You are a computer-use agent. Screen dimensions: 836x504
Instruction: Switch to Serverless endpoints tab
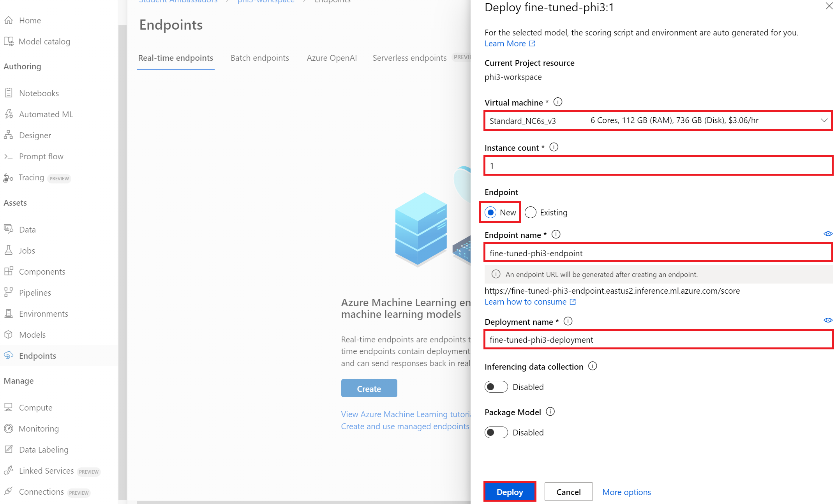409,58
